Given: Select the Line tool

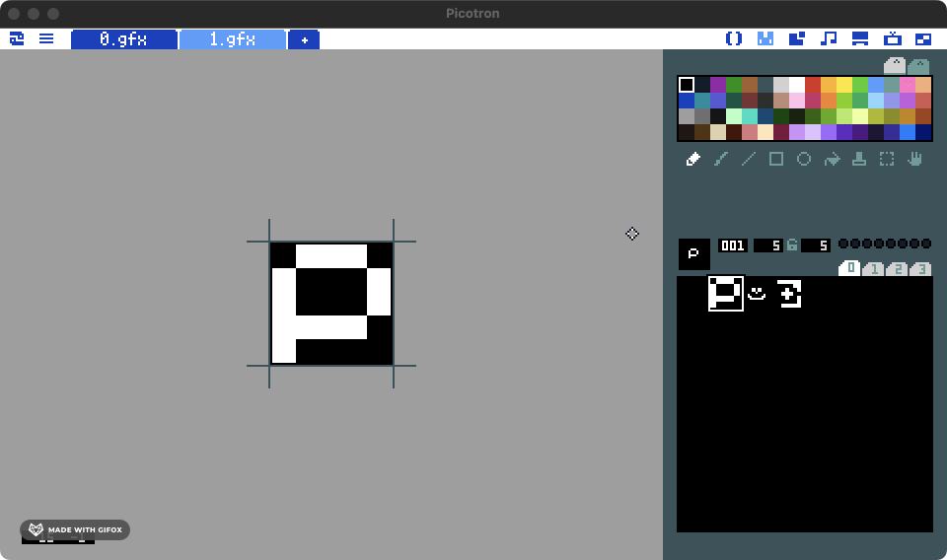Looking at the screenshot, I should [749, 159].
